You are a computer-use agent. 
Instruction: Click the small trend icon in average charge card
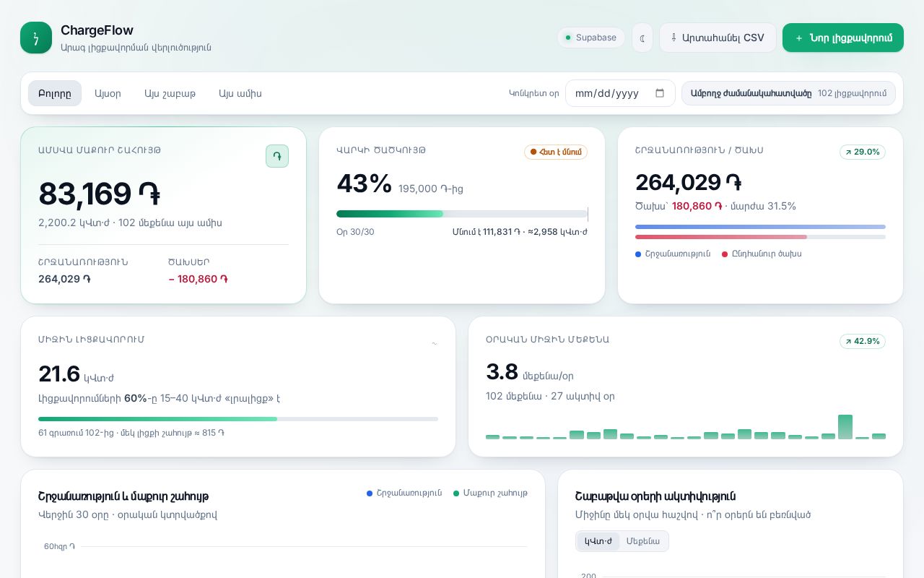tap(435, 344)
